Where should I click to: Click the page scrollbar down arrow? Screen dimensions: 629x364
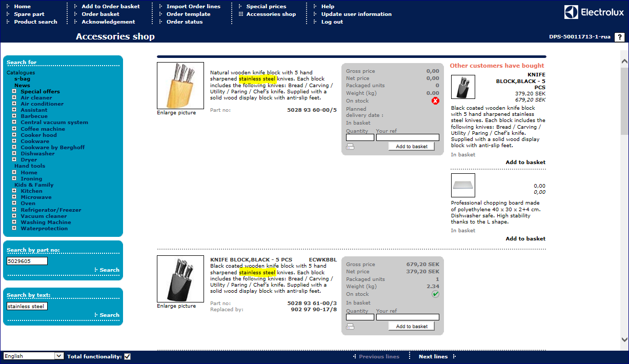pyautogui.click(x=624, y=339)
